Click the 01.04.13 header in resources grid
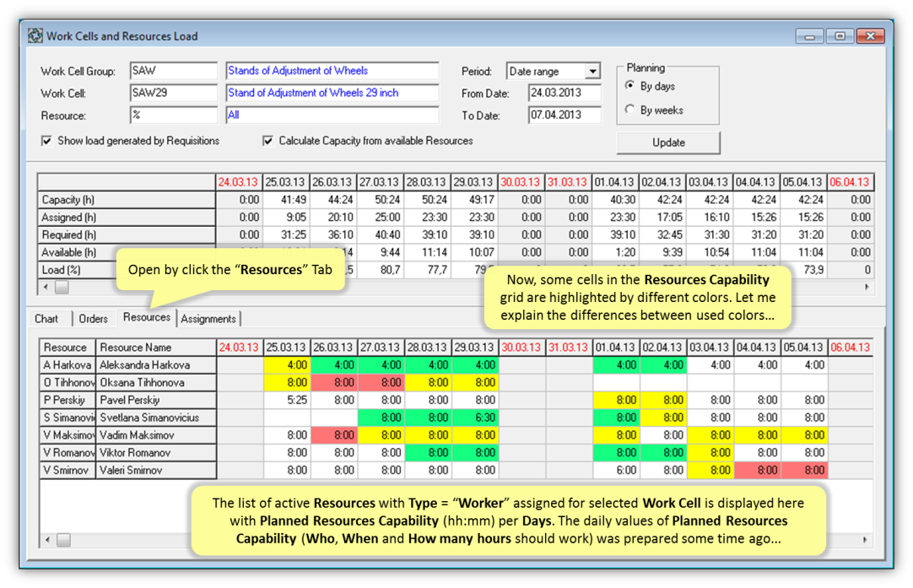Image resolution: width=913 pixels, height=588 pixels. coord(616,348)
